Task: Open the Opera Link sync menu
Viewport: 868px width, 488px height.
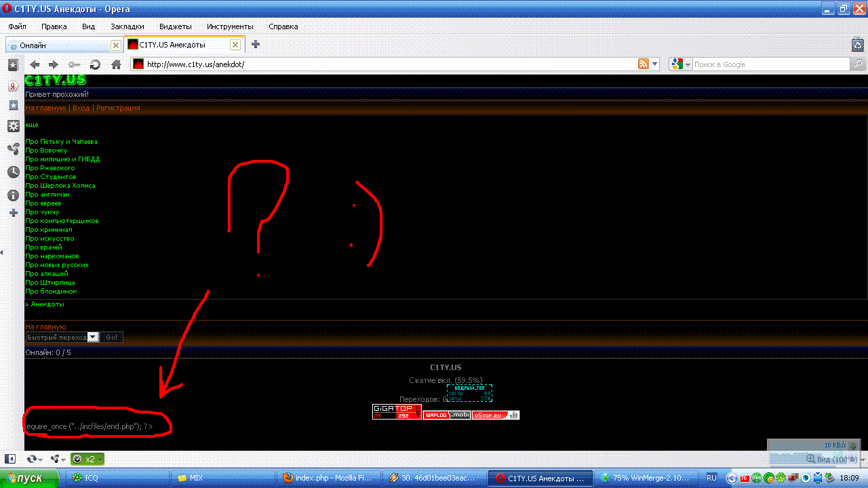Action: [35, 459]
